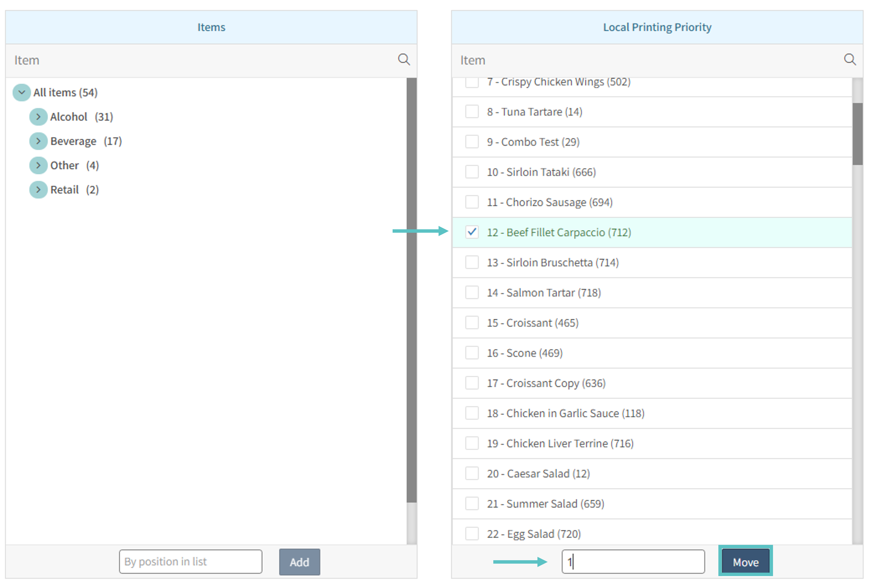Select the 'Retail' category label
Image resolution: width=872 pixels, height=588 pixels.
65,190
